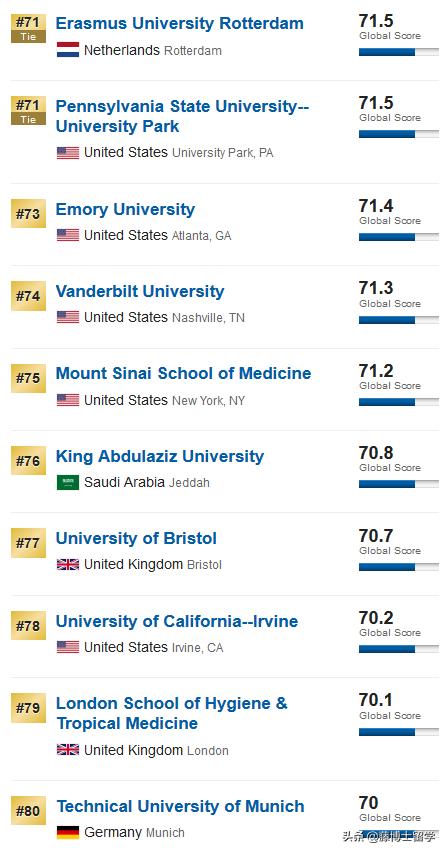Screen dimensions: 445x852
Task: Open Pennsylvania State University--University Park page
Action: click(182, 116)
